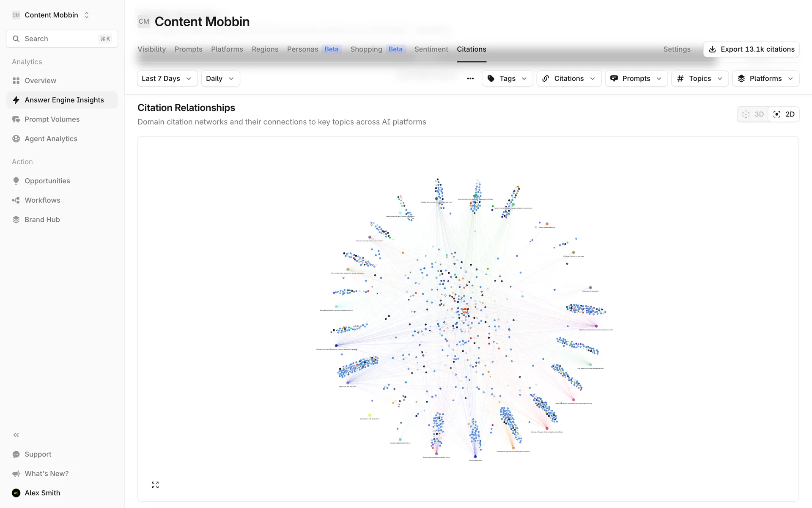Click the sidebar Search field
The height and width of the screenshot is (508, 812).
(62, 39)
